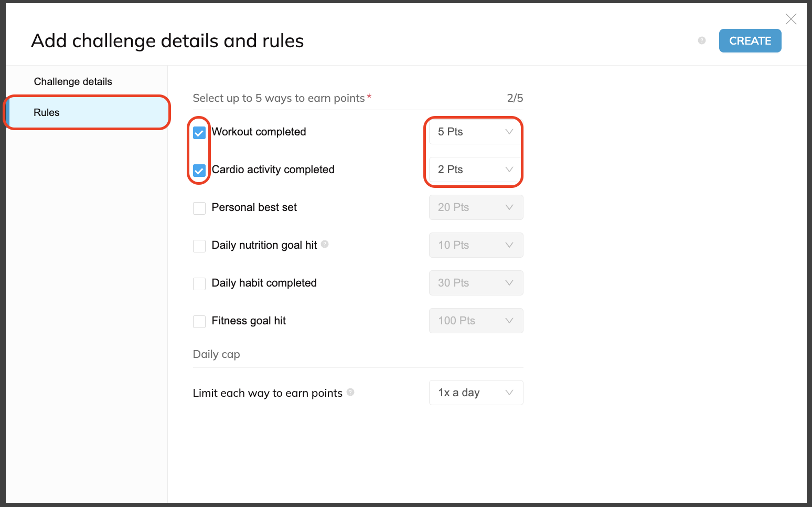
Task: Tick the Daily habit completed checkbox
Action: (199, 284)
